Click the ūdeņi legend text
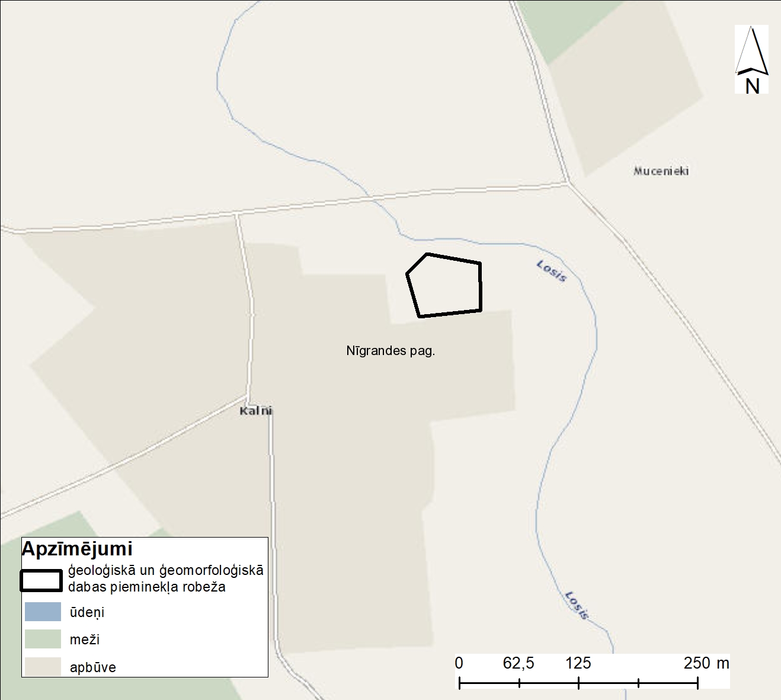The width and height of the screenshot is (781, 700). tap(87, 612)
